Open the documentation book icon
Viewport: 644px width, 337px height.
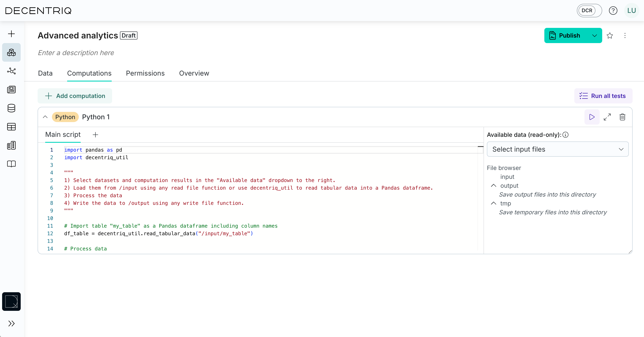click(11, 164)
